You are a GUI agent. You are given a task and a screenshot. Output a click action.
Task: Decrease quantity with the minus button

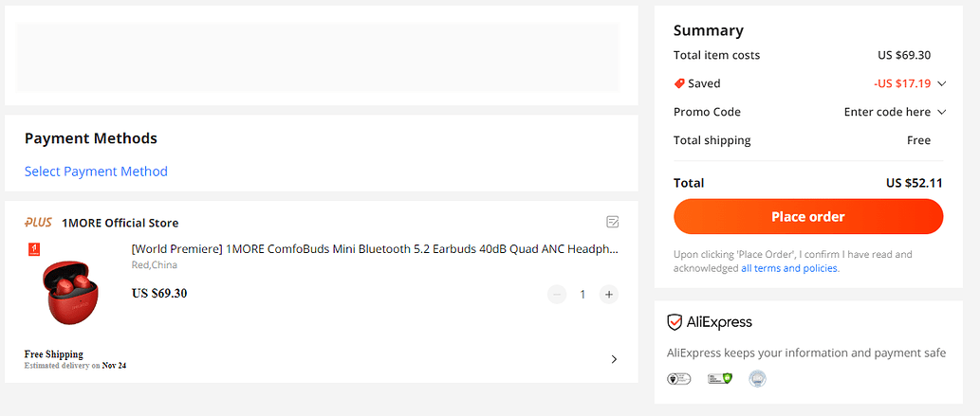point(557,294)
